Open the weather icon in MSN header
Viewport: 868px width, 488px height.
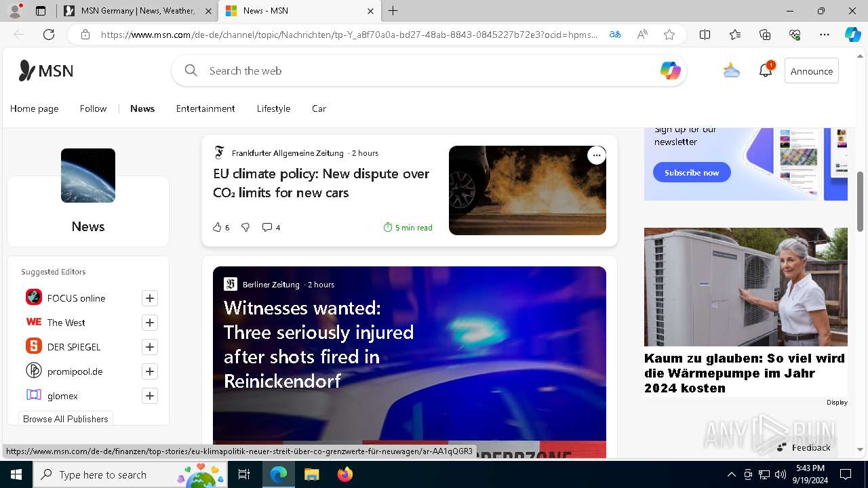pyautogui.click(x=731, y=70)
